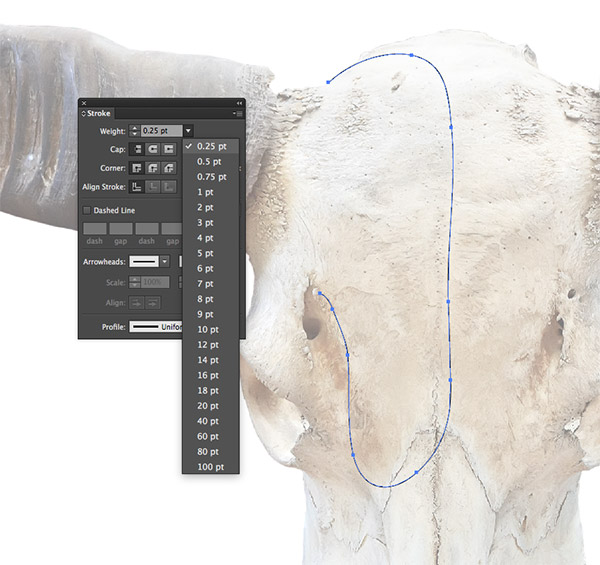
Task: Choose 0.25 pt from weight list
Action: click(211, 147)
